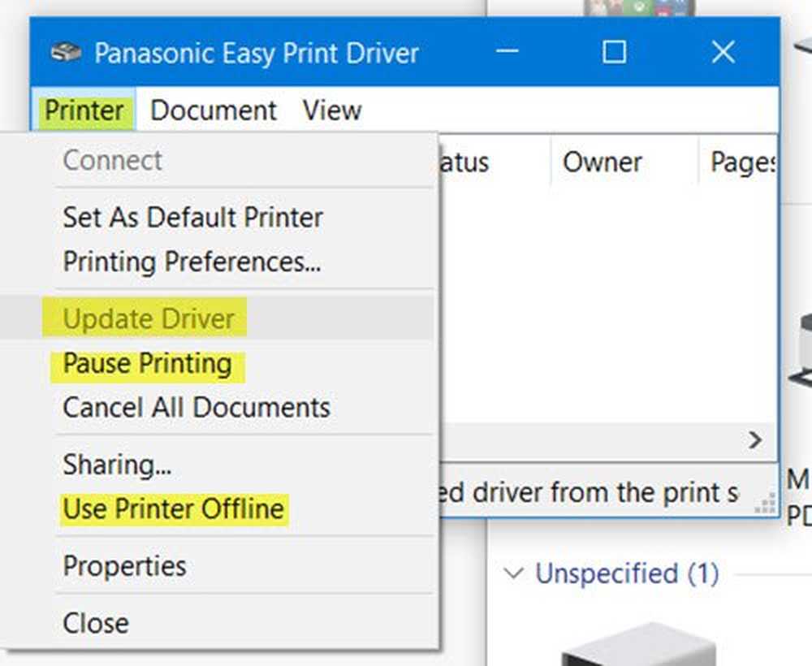Choose Set As Default Printer
This screenshot has height=666, width=812.
[192, 218]
